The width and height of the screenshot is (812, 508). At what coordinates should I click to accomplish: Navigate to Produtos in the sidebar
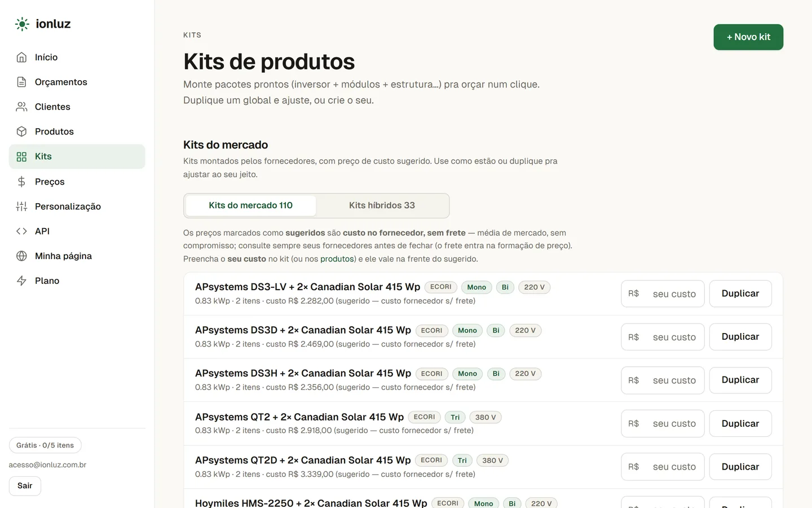click(77, 132)
